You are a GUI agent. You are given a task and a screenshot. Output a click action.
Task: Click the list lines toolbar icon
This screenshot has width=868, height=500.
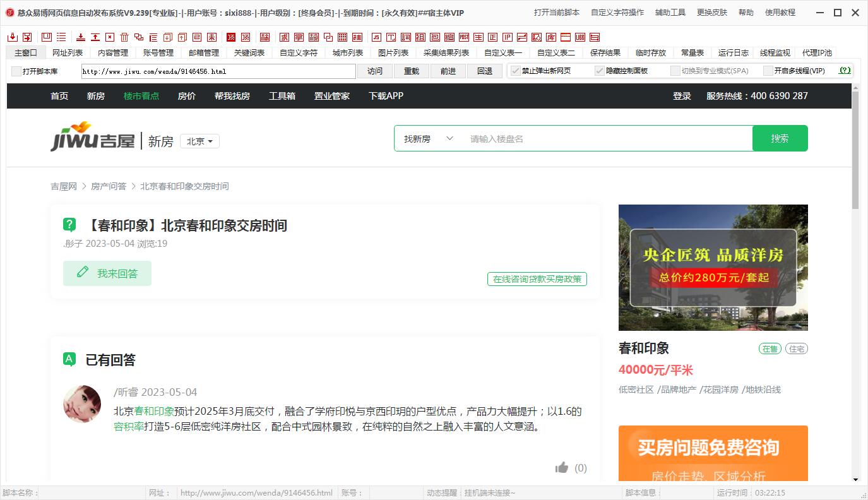[x=61, y=37]
